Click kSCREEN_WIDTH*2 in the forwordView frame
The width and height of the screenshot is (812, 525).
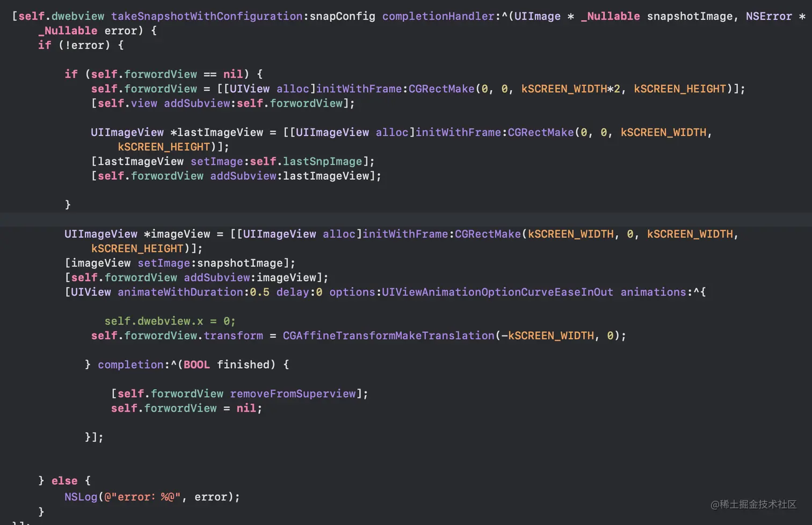(x=570, y=89)
